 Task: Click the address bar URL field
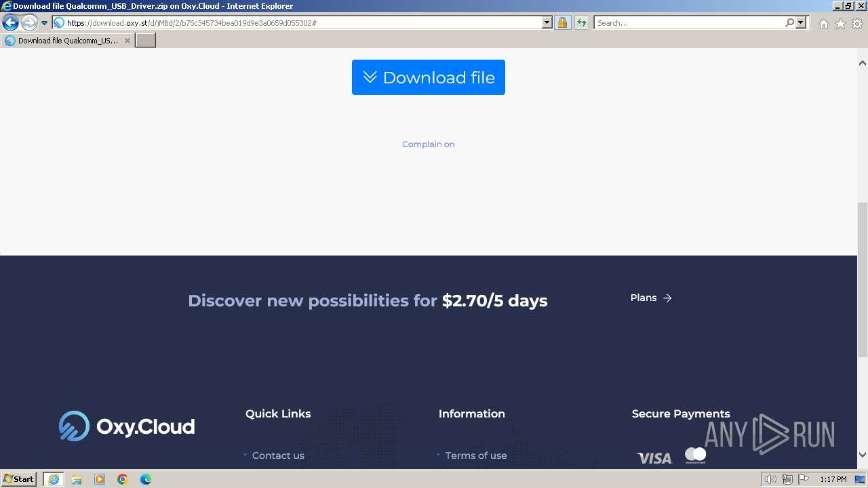click(296, 23)
